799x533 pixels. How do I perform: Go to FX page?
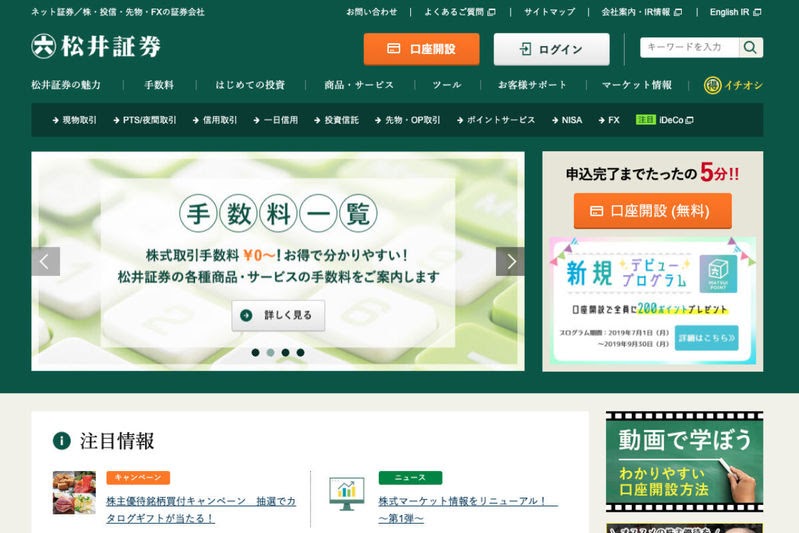click(x=609, y=120)
